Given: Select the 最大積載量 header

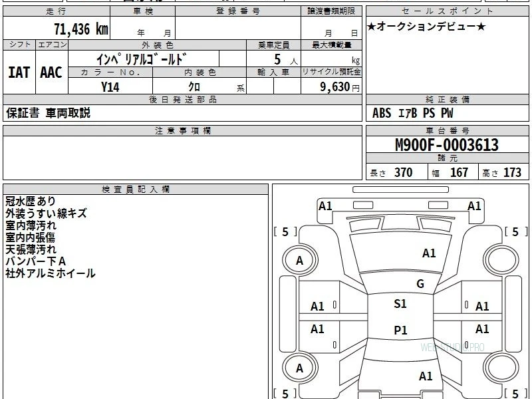Looking at the screenshot, I should [331, 45].
